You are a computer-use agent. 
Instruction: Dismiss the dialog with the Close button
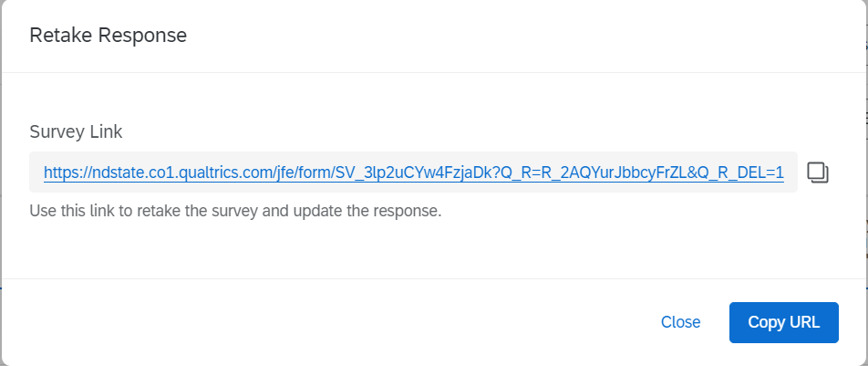pyautogui.click(x=680, y=322)
